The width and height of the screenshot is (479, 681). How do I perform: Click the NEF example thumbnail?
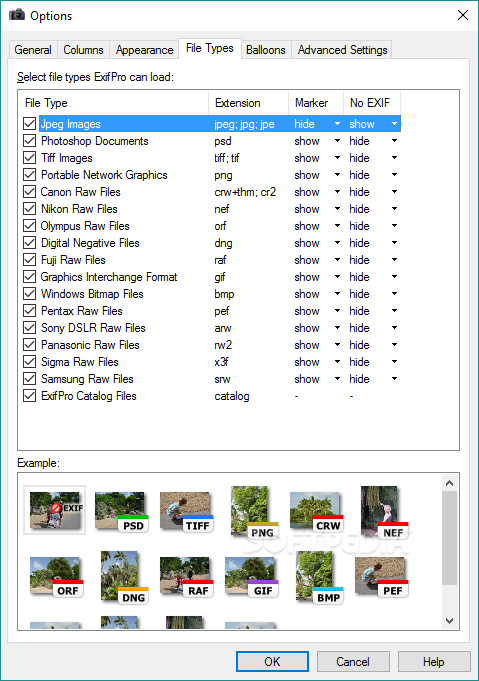[384, 512]
